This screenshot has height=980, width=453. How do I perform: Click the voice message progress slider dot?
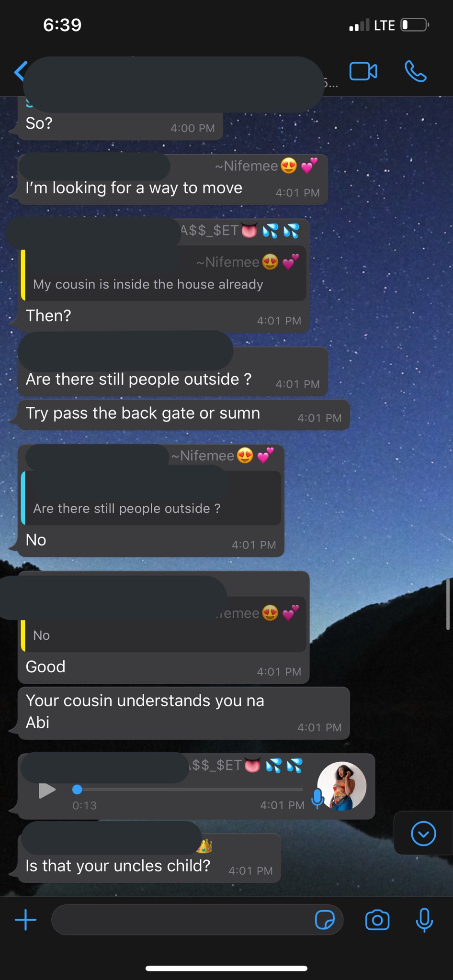77,789
